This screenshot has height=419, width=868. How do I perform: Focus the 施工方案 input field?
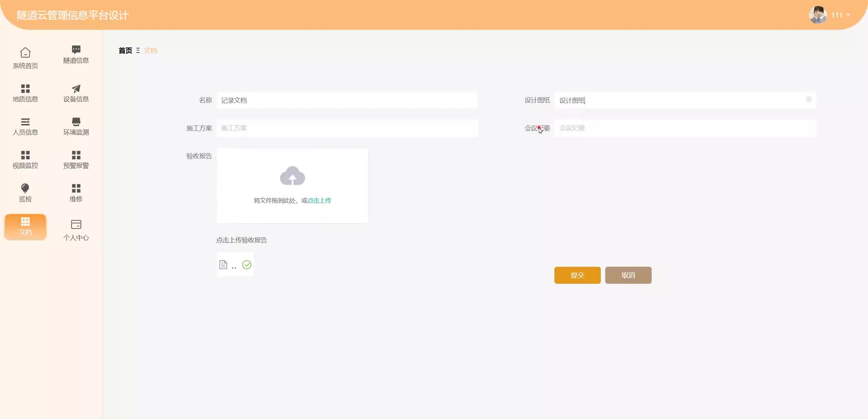[x=347, y=128]
